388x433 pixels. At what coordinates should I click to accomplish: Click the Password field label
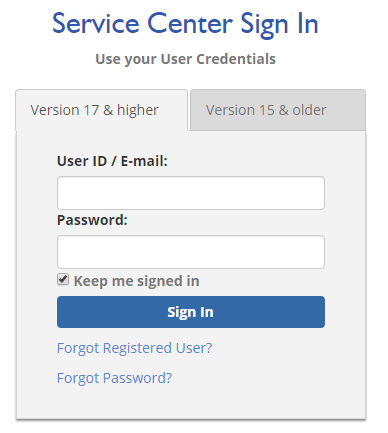click(x=92, y=220)
